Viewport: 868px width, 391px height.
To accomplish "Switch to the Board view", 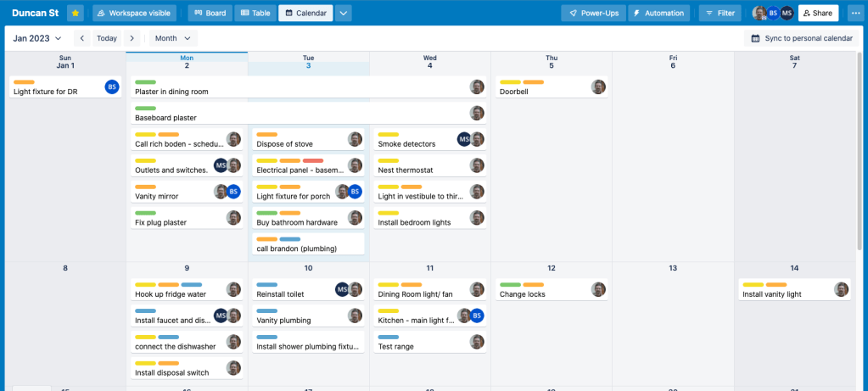I will [x=209, y=13].
